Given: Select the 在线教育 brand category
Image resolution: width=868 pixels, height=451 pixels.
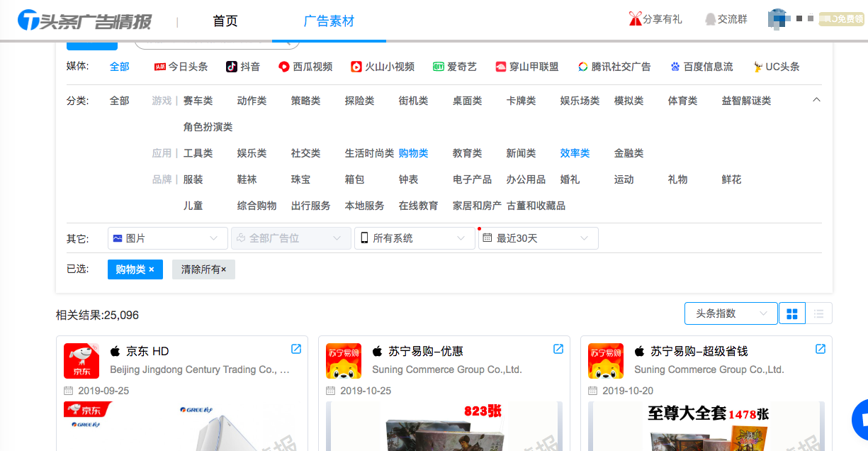Looking at the screenshot, I should point(418,206).
